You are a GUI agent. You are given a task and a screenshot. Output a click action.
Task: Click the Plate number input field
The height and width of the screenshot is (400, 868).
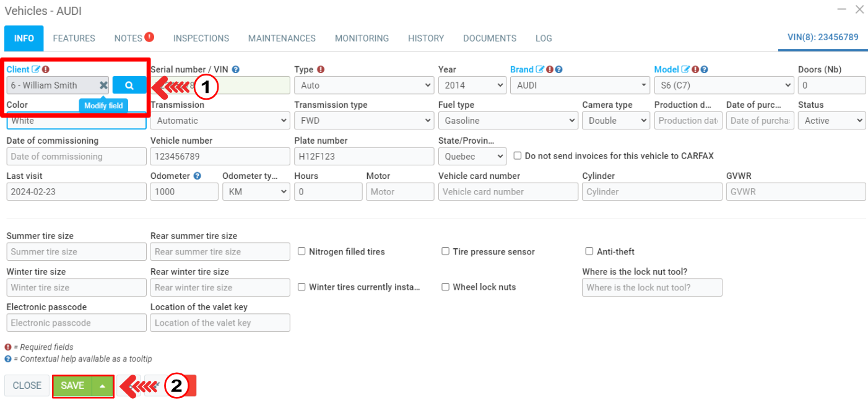point(364,157)
